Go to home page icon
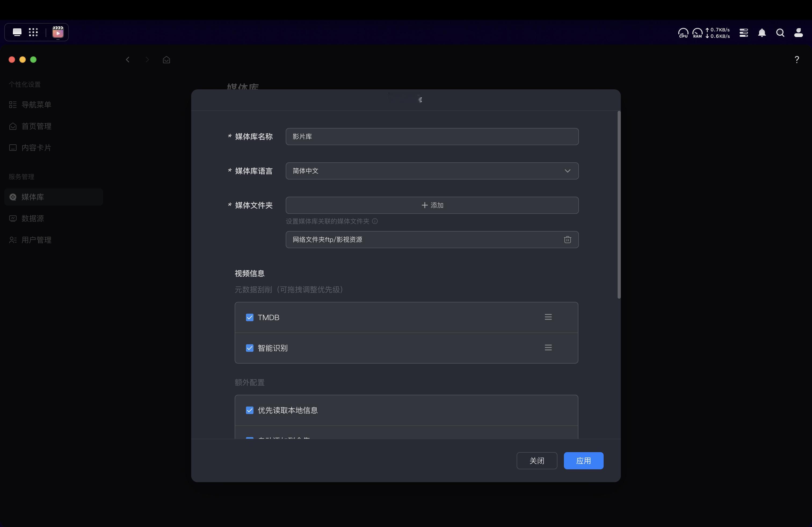812x527 pixels. pyautogui.click(x=166, y=60)
